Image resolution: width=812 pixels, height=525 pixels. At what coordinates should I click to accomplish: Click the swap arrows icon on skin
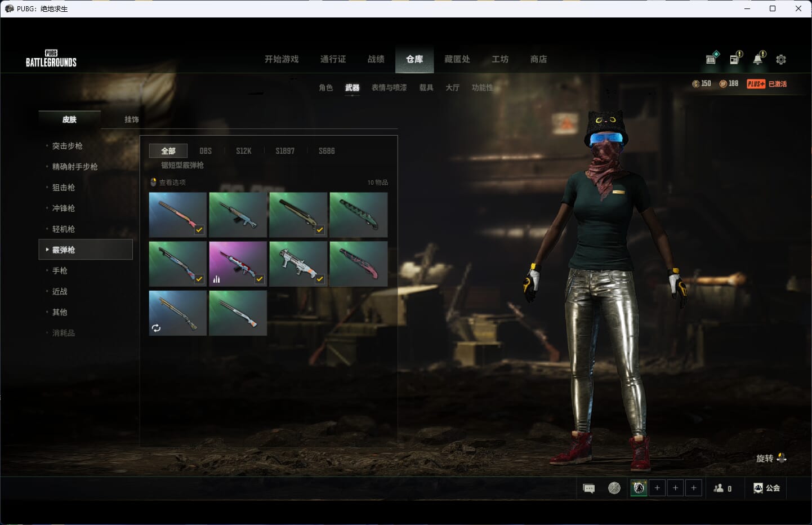[157, 328]
